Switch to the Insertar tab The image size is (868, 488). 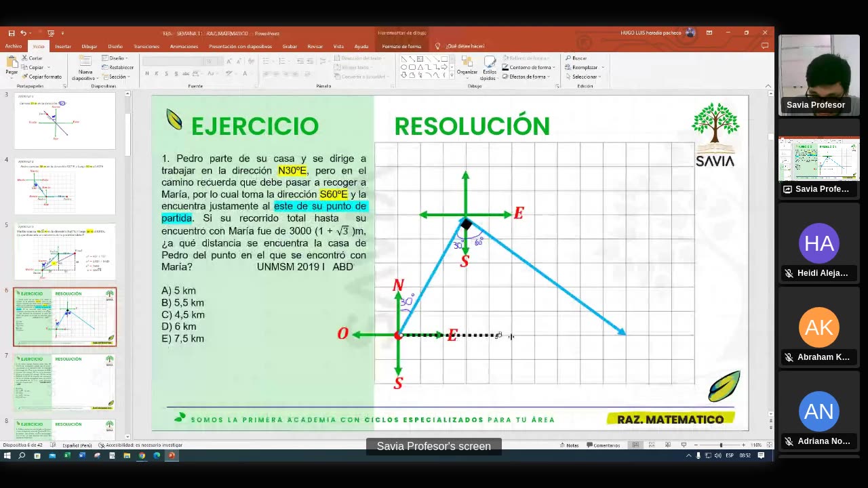63,46
